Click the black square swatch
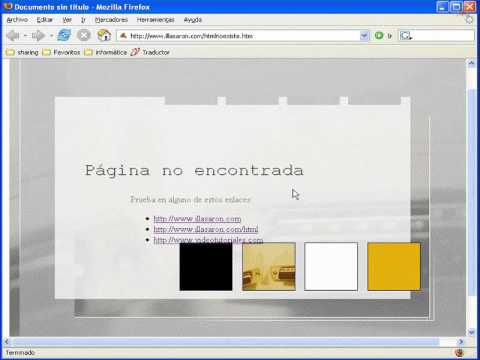Image resolution: width=480 pixels, height=360 pixels. click(206, 267)
